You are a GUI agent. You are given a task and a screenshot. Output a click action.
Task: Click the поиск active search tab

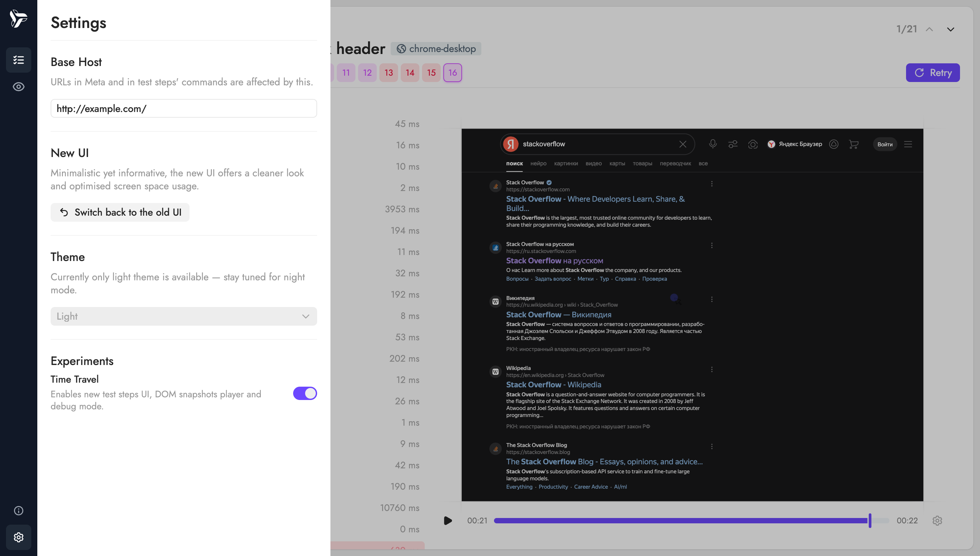(x=514, y=163)
